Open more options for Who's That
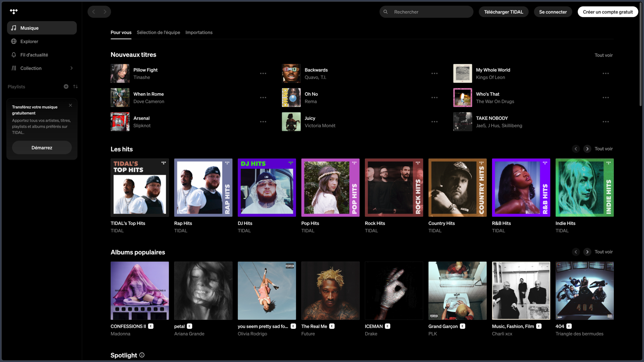 605,98
